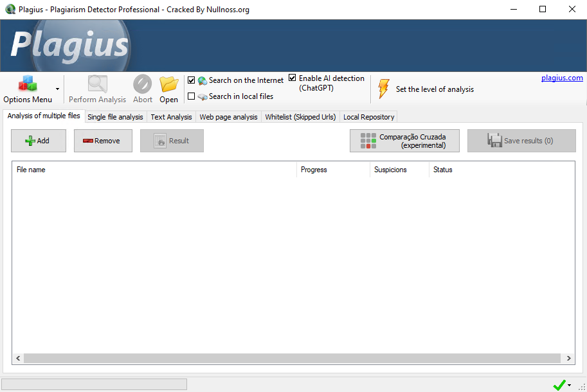Click Set the level of analysis
The width and height of the screenshot is (587, 392).
coord(435,89)
